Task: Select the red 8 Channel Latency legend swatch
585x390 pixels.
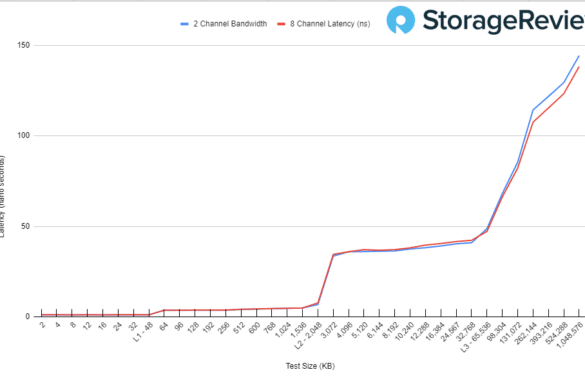Action: click(281, 24)
